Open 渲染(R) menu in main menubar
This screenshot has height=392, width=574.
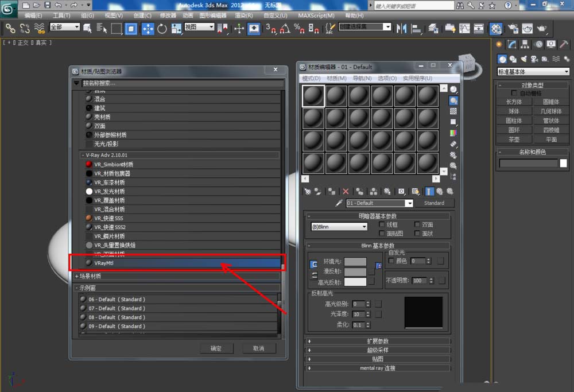(x=243, y=15)
